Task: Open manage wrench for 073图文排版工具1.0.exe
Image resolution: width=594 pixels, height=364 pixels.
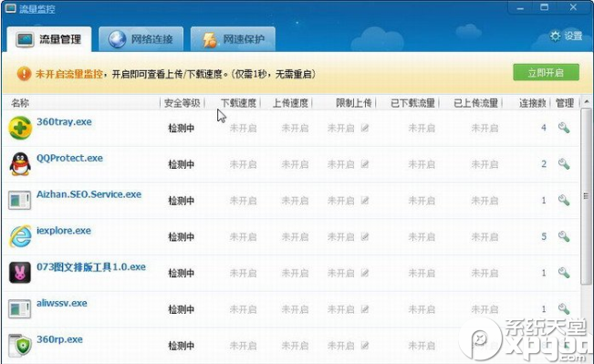Action: [564, 273]
